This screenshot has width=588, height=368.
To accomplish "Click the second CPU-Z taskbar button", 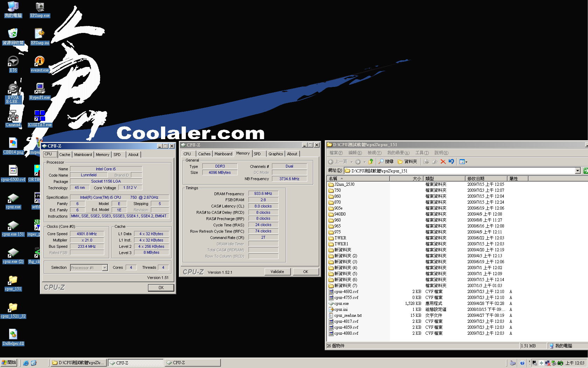I will coord(192,363).
